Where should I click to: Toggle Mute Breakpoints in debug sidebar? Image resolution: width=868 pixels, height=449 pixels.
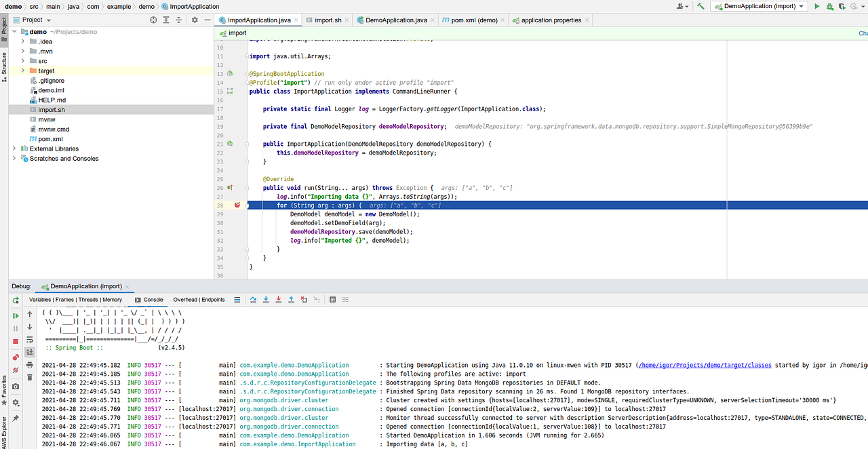click(16, 370)
